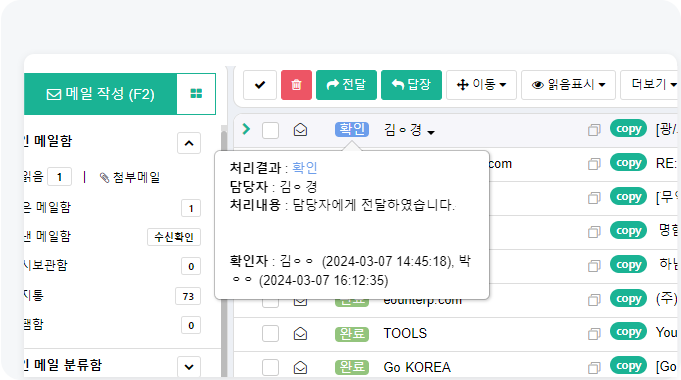Open the 첨부메일 attachment filter
Screen dimensions: 681x380
tap(130, 177)
